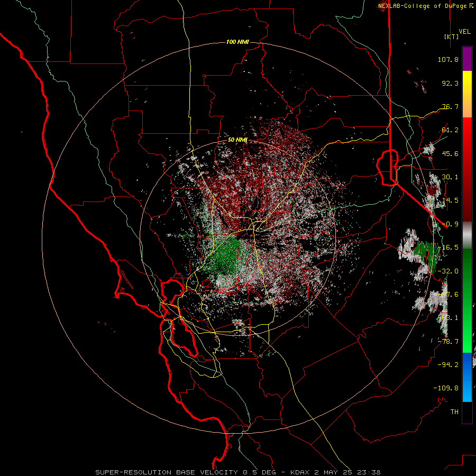Click the -47.6 velocity scale value
The image size is (476, 476).
[x=448, y=295]
